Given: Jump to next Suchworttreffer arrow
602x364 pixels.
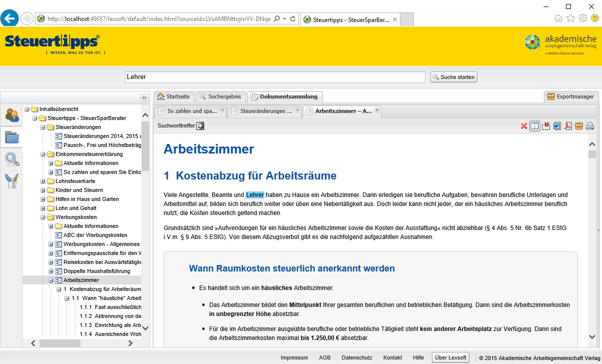Looking at the screenshot, I should pos(200,126).
